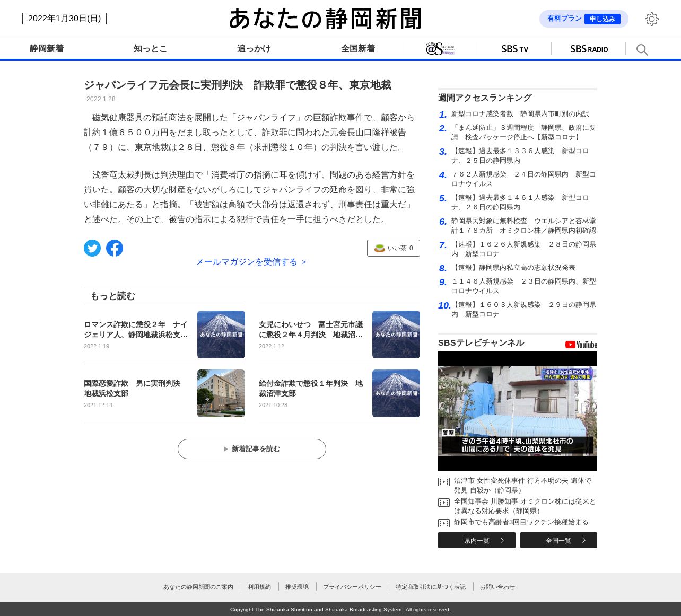Click Mt. Fuji thumbnail for ロマンス詐欺 article
681x616 pixels.
pyautogui.click(x=221, y=335)
